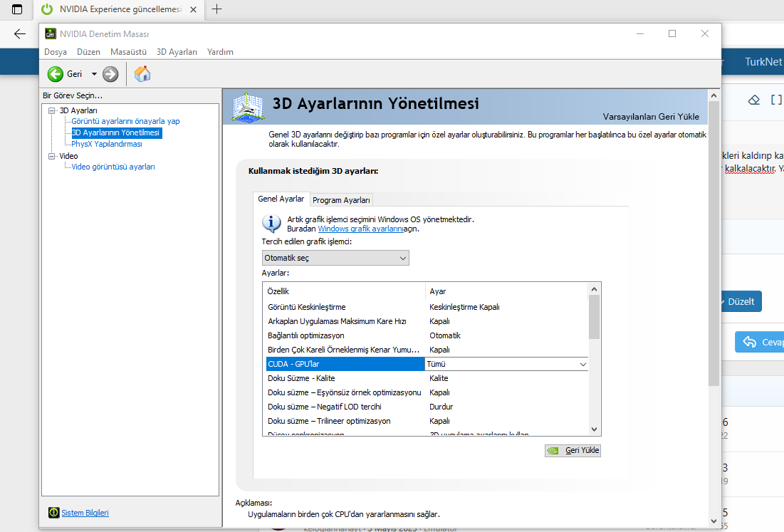
Task: Collapse the 3D Ayarları tree node
Action: pos(51,110)
